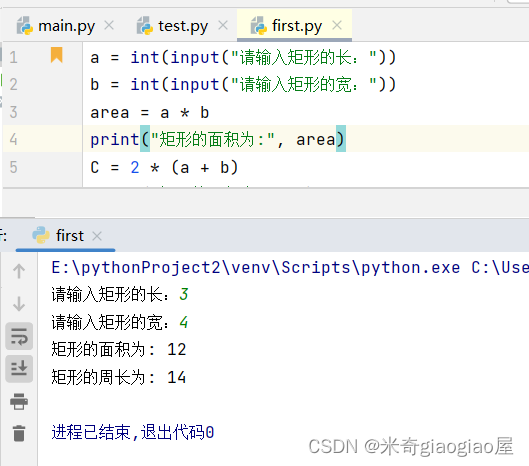The height and width of the screenshot is (466, 529).
Task: Click the Python file icon on first.py tab
Action: click(259, 26)
